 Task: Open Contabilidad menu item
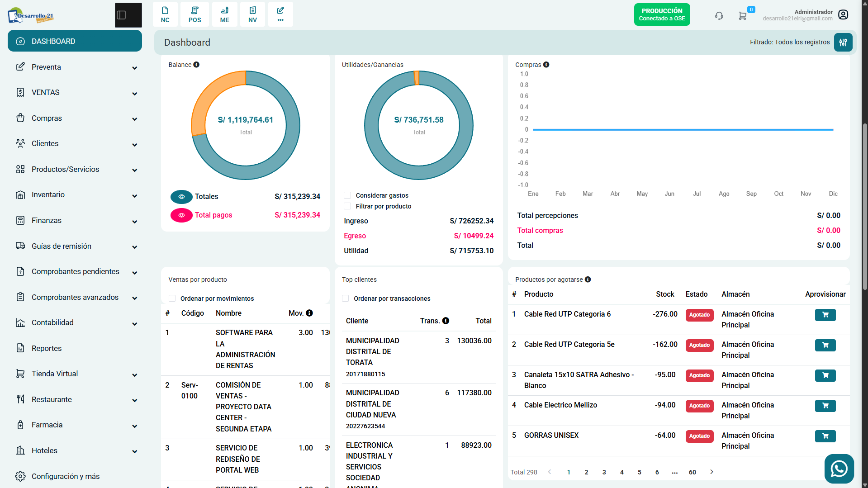click(x=75, y=322)
